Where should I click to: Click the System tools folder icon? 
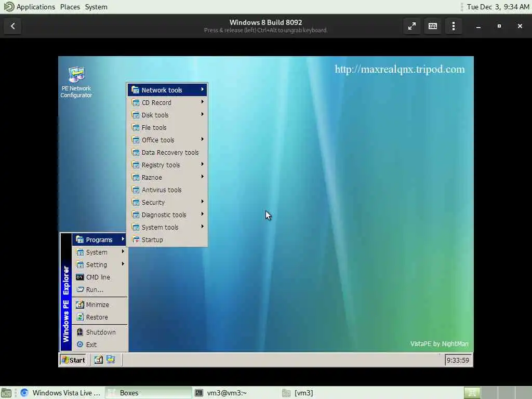(136, 228)
